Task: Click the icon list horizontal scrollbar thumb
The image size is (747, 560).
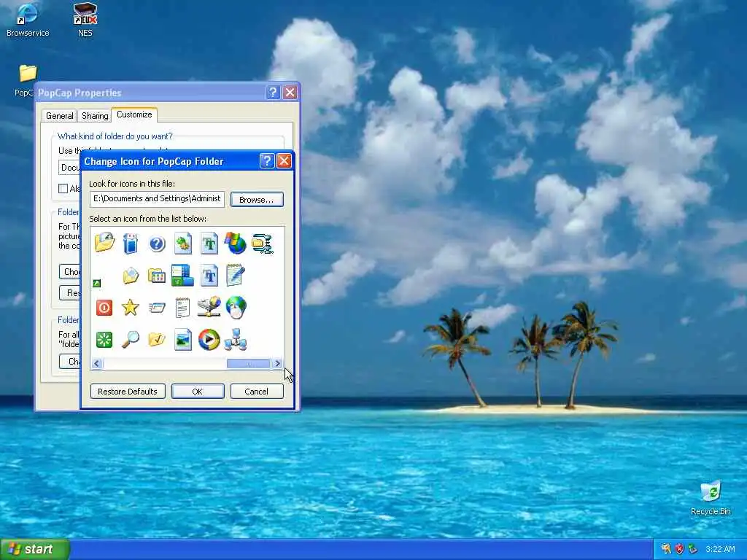Action: pos(249,363)
